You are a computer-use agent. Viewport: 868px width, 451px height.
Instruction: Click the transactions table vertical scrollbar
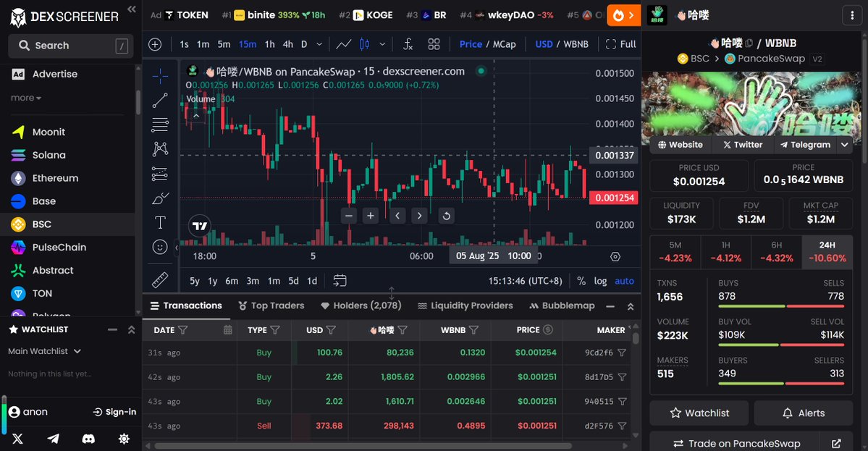pyautogui.click(x=636, y=337)
